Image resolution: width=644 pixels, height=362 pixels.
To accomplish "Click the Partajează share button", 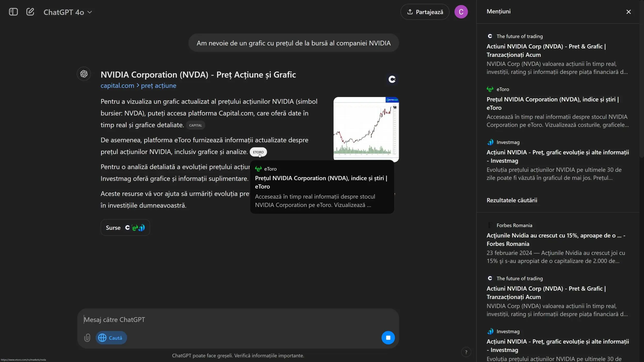I will tap(425, 12).
